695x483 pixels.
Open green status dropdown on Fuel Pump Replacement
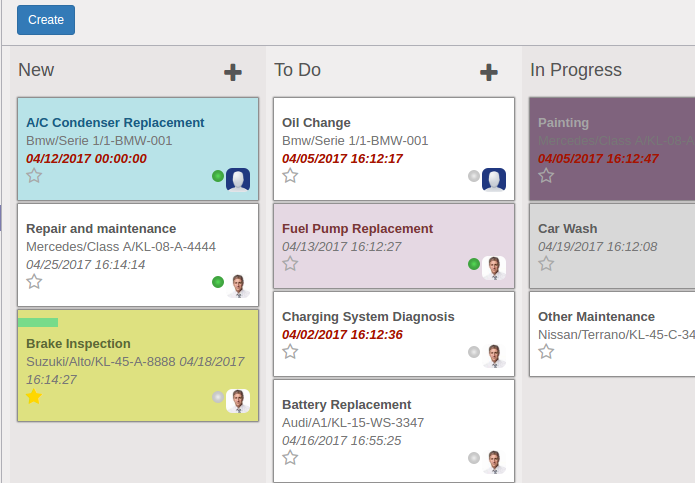[x=474, y=264]
